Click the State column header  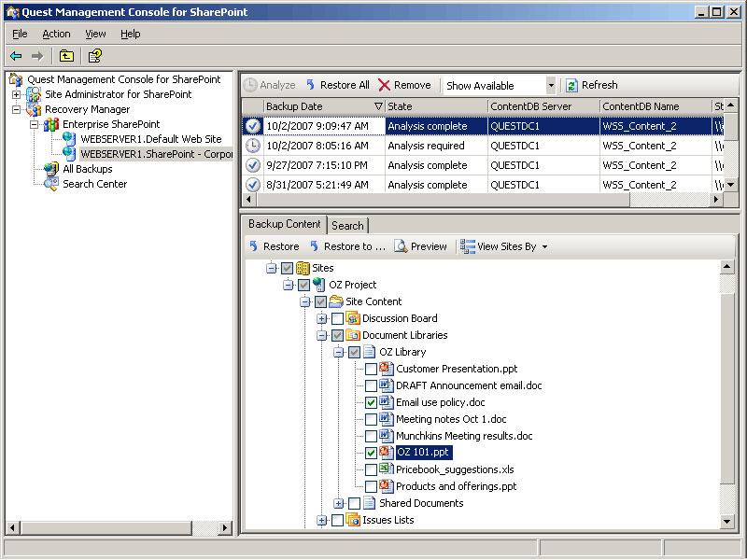click(x=436, y=106)
